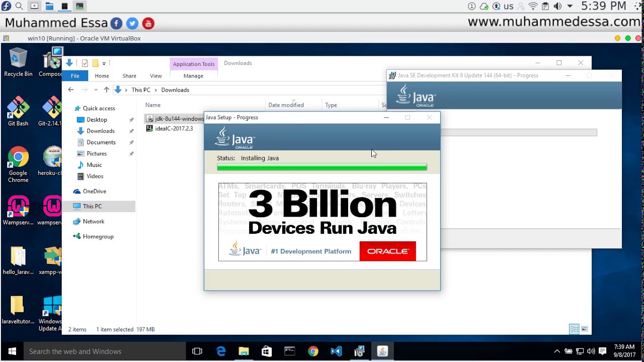The width and height of the screenshot is (644, 362).
Task: Select OneDrive in navigation pane
Action: tap(95, 191)
